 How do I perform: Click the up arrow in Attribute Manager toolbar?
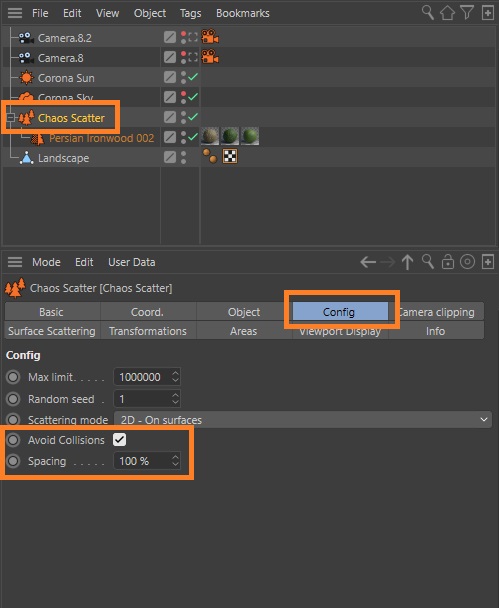(x=407, y=262)
